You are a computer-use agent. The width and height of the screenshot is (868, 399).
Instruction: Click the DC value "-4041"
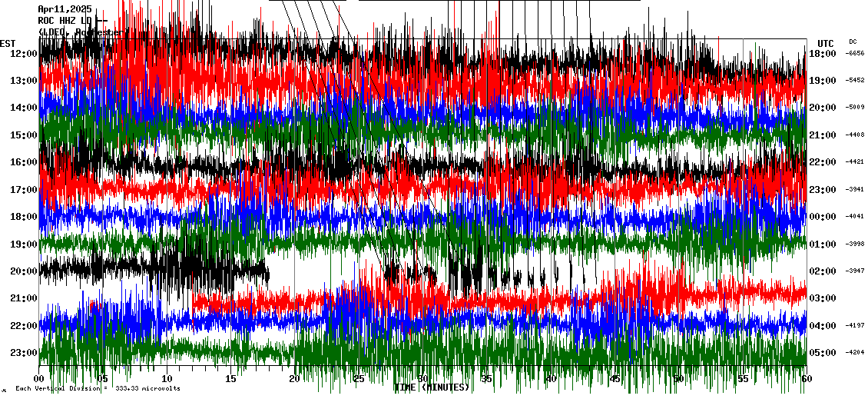tap(855, 216)
